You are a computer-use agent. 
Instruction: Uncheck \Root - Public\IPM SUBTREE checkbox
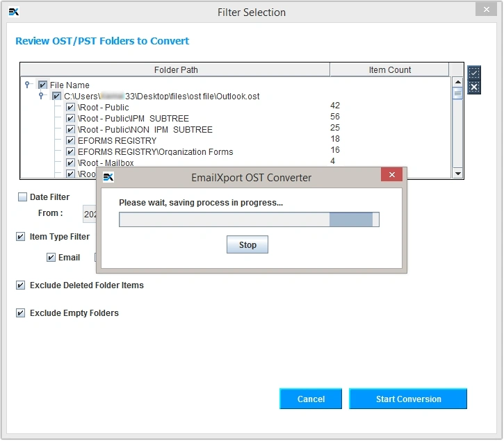tap(70, 118)
